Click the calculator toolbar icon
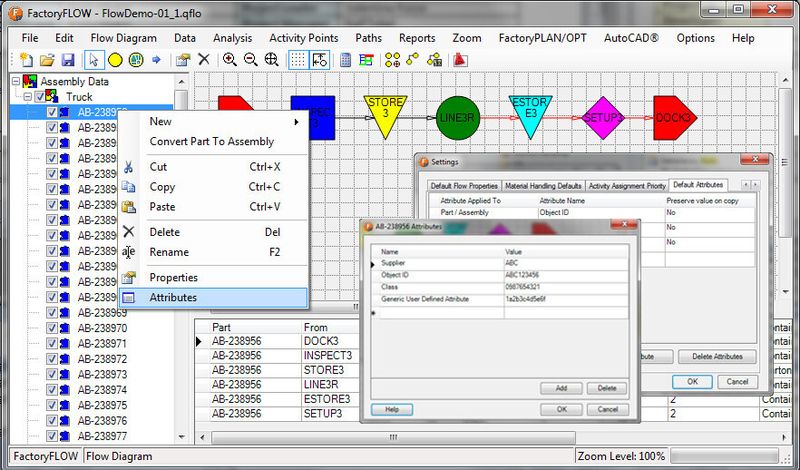This screenshot has height=470, width=800. (345, 60)
